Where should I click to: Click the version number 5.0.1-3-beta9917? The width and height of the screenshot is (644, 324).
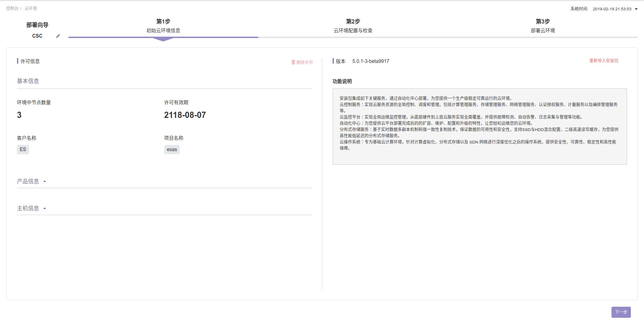pos(371,61)
